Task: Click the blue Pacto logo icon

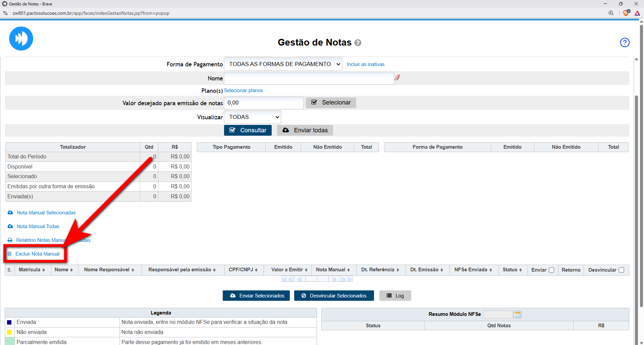Action: coord(21,39)
